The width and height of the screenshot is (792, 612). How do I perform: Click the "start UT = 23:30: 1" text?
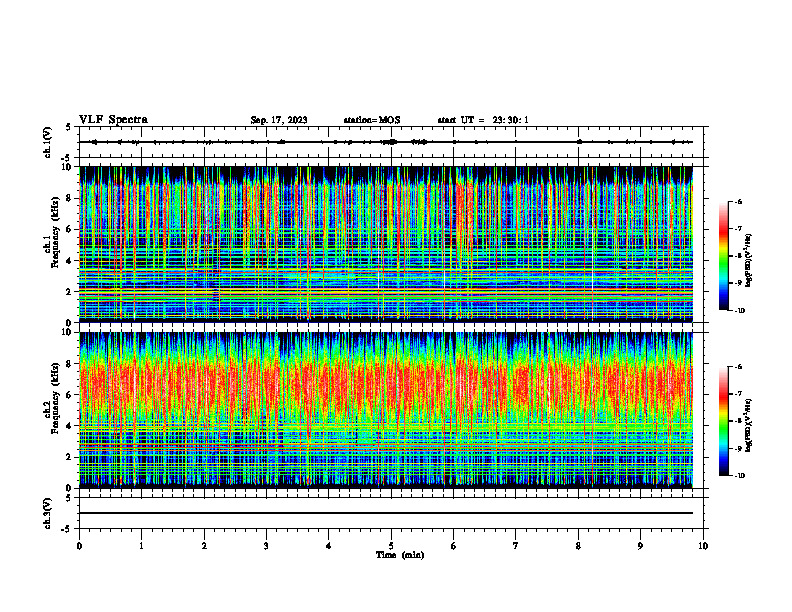(x=483, y=120)
